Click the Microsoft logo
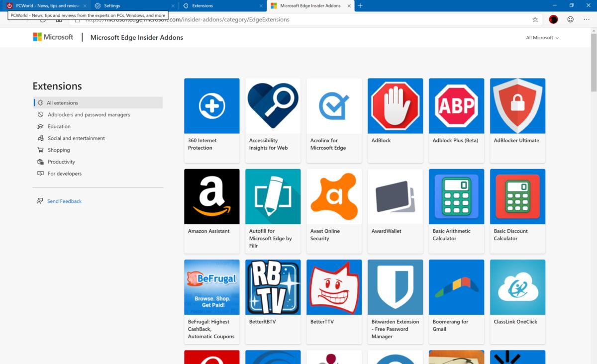Screen dimensions: 597x364 pos(53,37)
